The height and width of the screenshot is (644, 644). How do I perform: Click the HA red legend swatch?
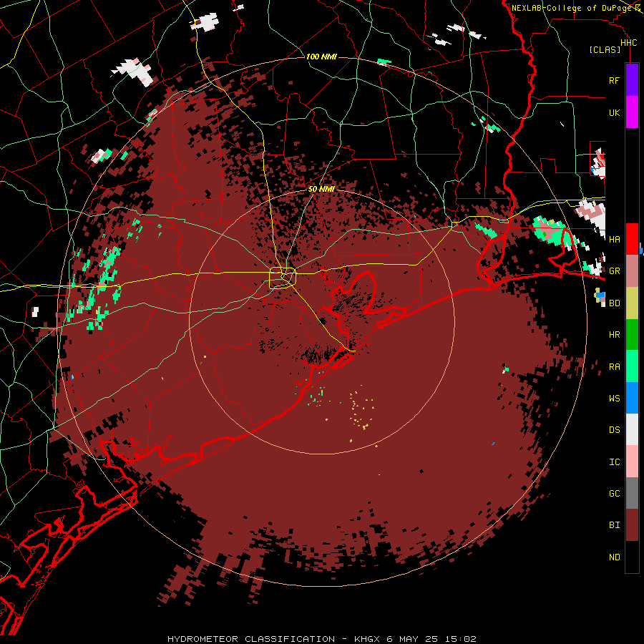[632, 239]
